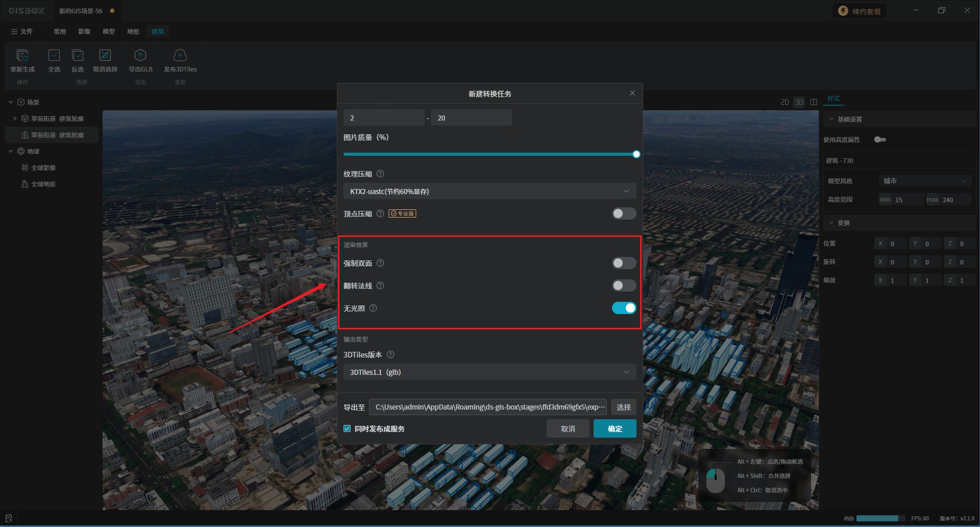The height and width of the screenshot is (527, 980).
Task: Click 选择 to choose export path
Action: 623,408
